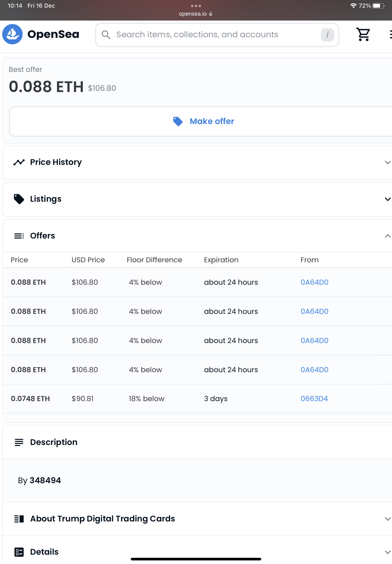
Task: Click the Details heading
Action: pos(44,552)
